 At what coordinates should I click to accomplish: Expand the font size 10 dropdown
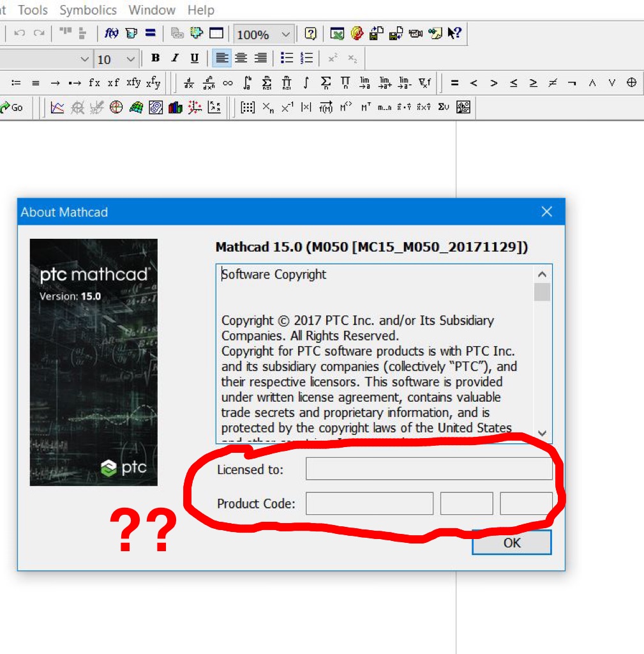(x=130, y=59)
